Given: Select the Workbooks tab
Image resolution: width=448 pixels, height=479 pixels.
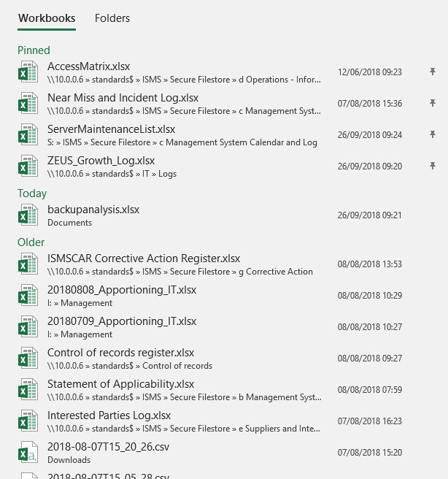Looking at the screenshot, I should tap(47, 18).
